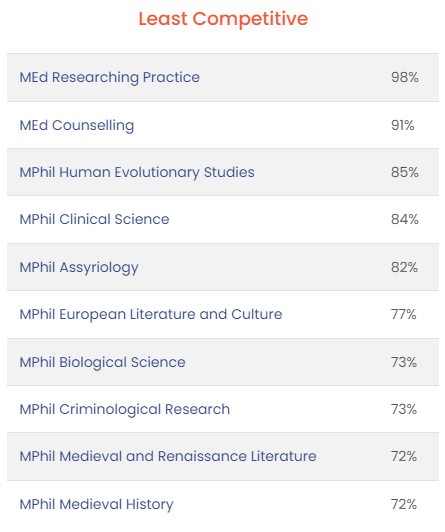Click the 73% rate for Biological Science
This screenshot has height=532, width=445.
[x=404, y=362]
